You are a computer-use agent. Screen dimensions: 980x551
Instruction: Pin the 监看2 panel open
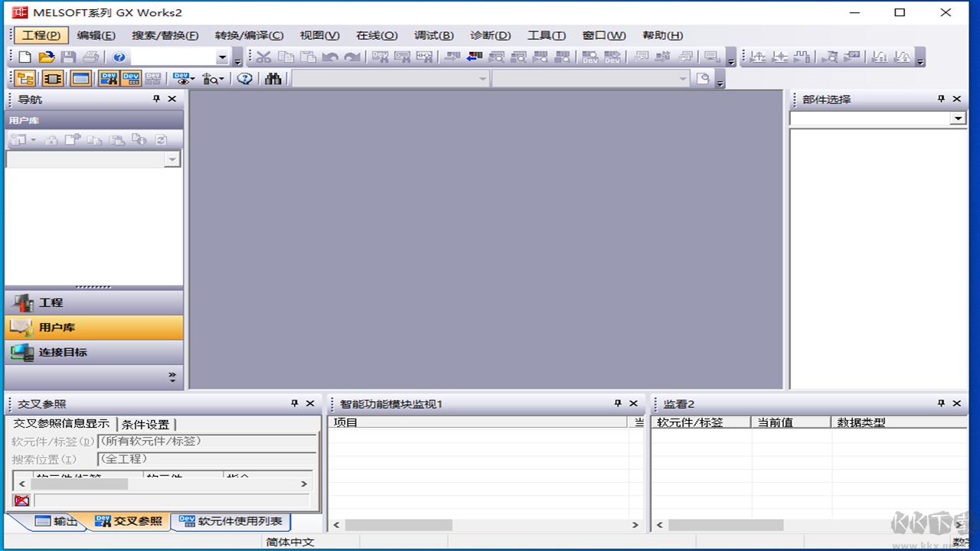[x=940, y=403]
